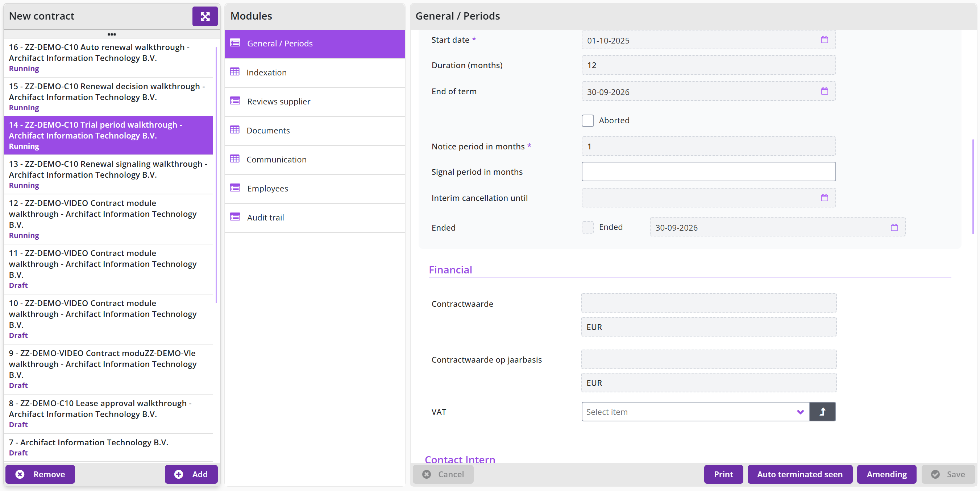Click the expand icon next to New contract
The height and width of the screenshot is (491, 980).
coord(205,16)
